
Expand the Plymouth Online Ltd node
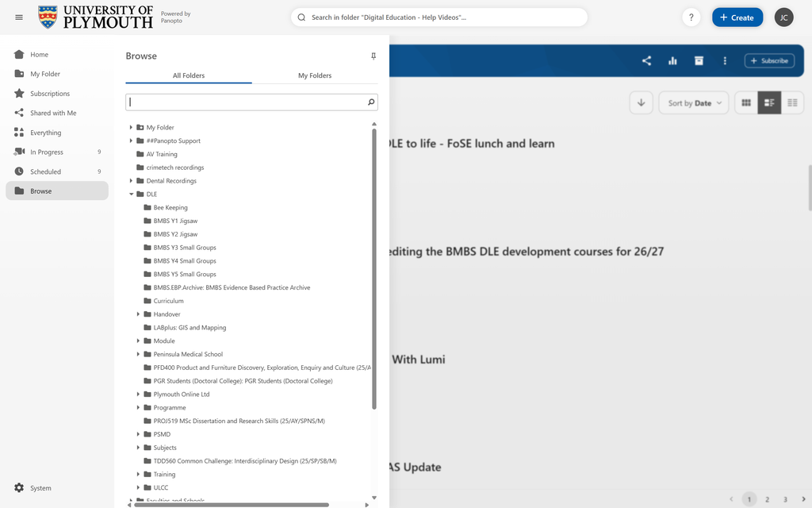point(138,394)
